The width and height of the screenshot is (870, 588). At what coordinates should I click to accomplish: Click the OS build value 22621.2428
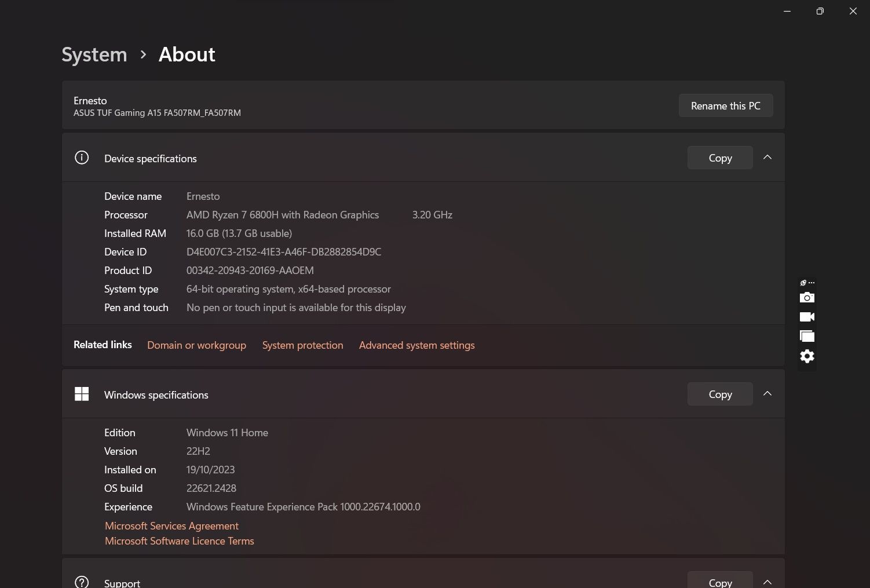pos(211,488)
